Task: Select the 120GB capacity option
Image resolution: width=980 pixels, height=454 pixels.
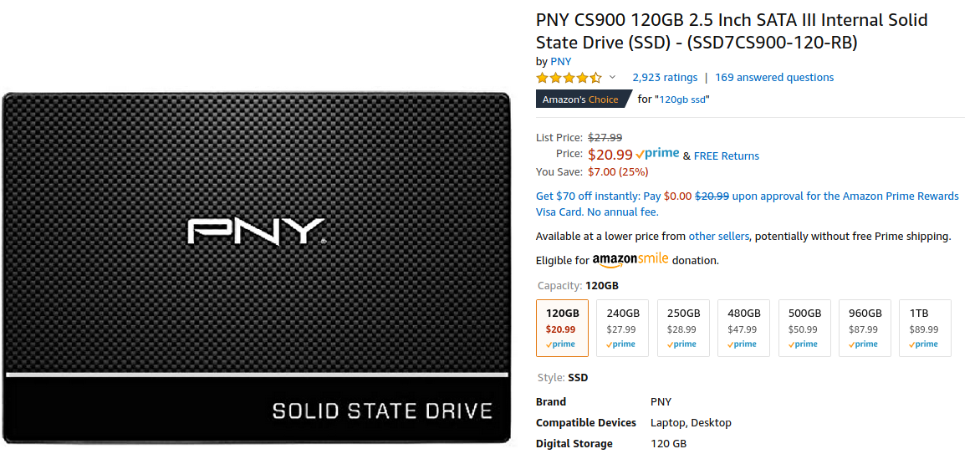Action: pos(562,329)
